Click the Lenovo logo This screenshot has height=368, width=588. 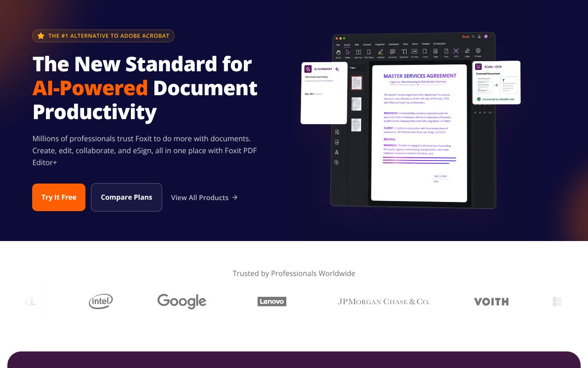coord(272,301)
